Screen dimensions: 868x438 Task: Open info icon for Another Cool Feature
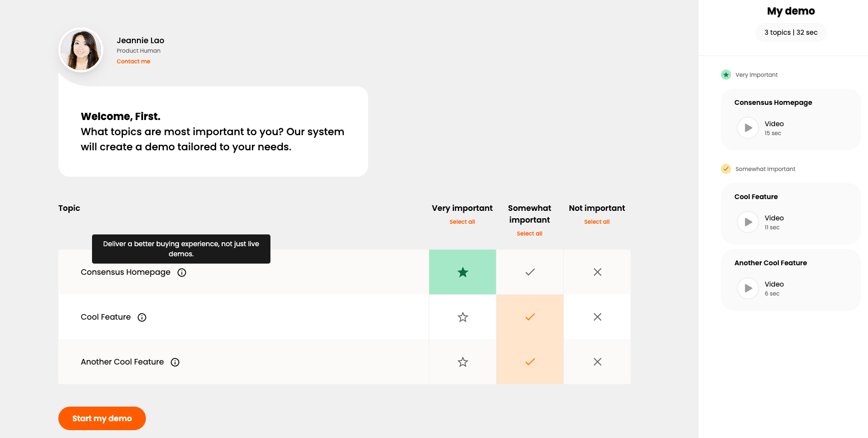click(175, 362)
